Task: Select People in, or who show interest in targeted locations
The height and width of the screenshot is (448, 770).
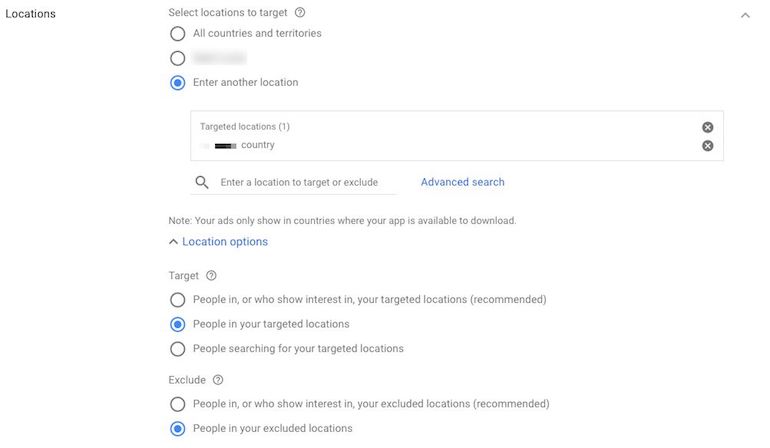Action: tap(177, 300)
